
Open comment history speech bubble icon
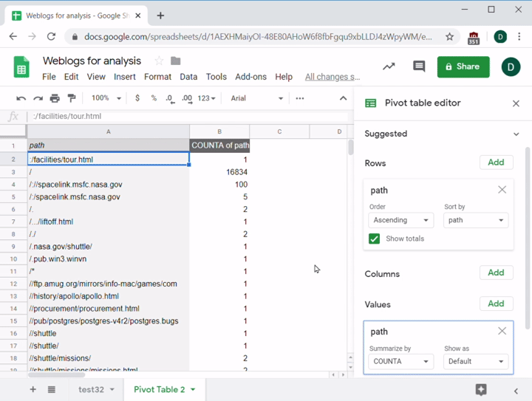419,66
